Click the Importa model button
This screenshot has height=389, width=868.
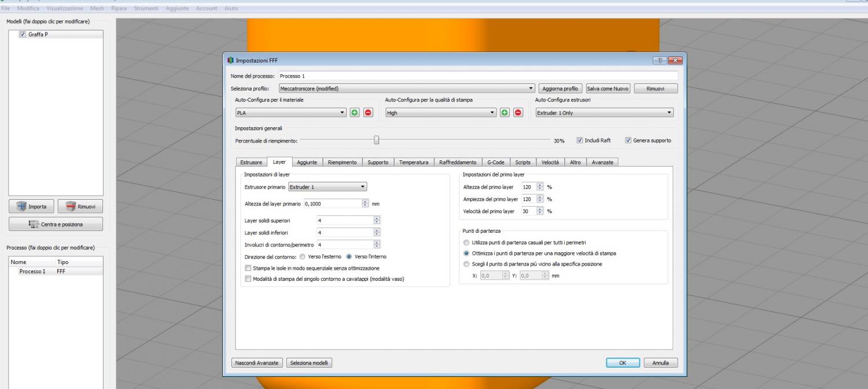32,207
